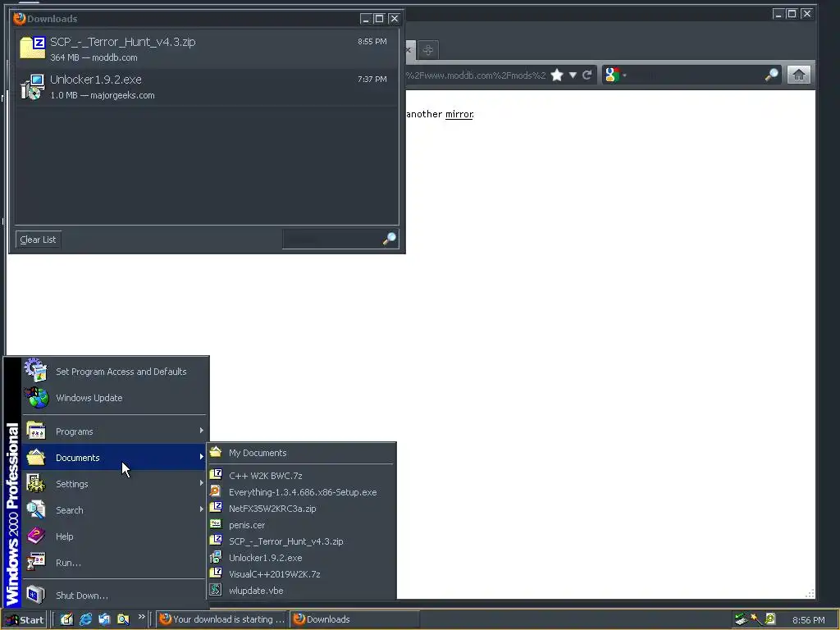This screenshot has width=840, height=630.
Task: Open recent file NetFX35W2KRC3a.zip
Action: (301, 509)
